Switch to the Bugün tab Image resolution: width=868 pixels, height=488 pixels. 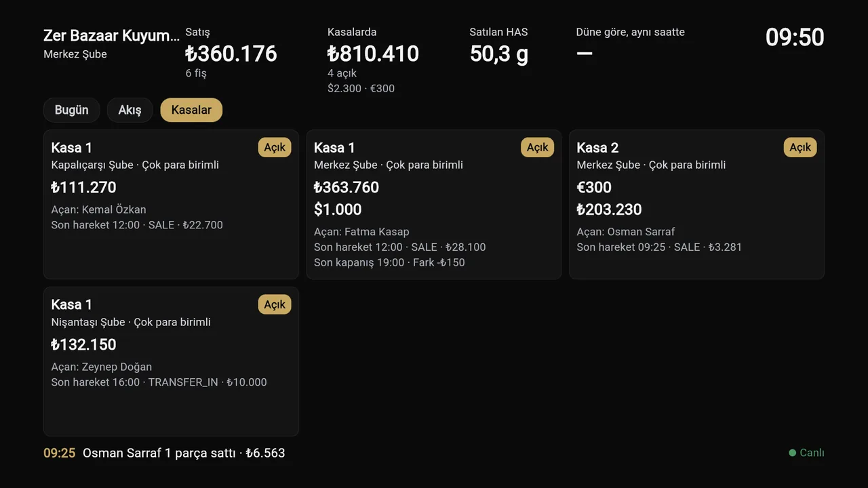71,110
